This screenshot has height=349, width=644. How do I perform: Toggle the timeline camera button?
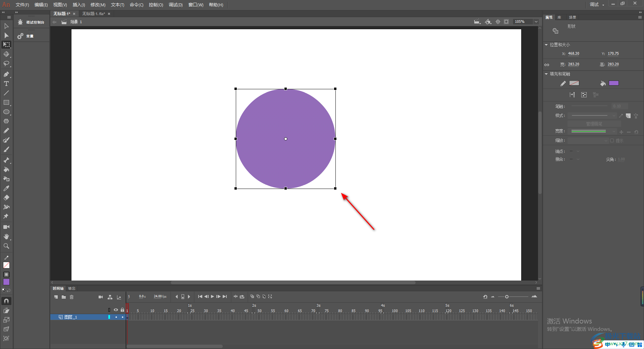tap(101, 297)
